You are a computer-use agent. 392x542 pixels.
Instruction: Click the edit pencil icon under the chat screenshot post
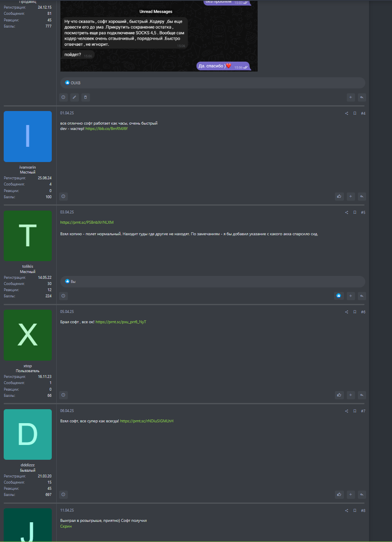[74, 97]
